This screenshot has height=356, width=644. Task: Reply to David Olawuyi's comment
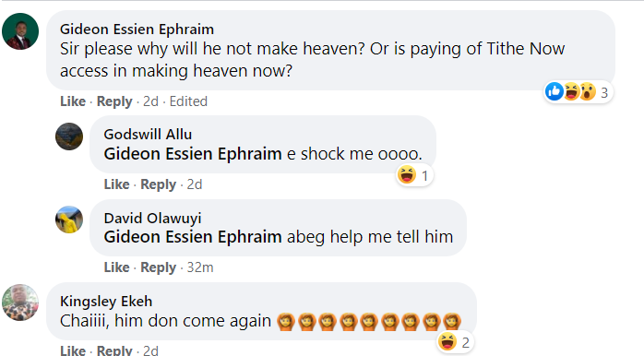tap(158, 267)
